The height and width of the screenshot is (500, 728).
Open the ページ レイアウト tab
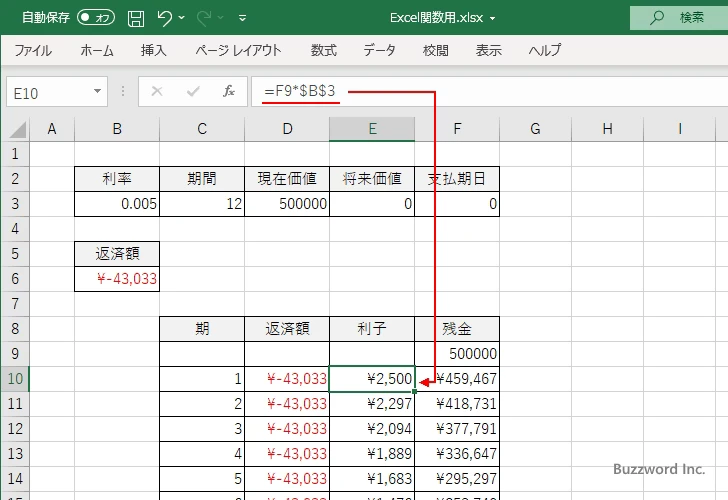click(x=238, y=50)
